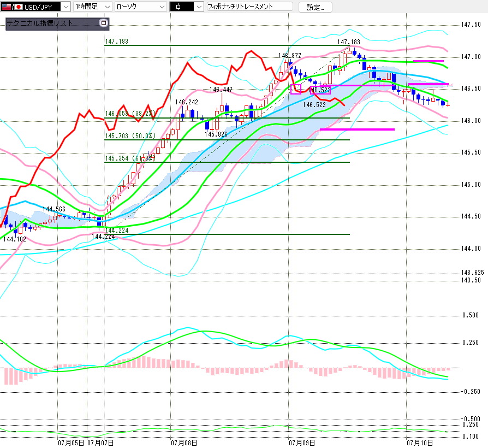488x448 pixels.
Task: Click the 0.100 lower indicator axis label
Action: click(x=471, y=437)
